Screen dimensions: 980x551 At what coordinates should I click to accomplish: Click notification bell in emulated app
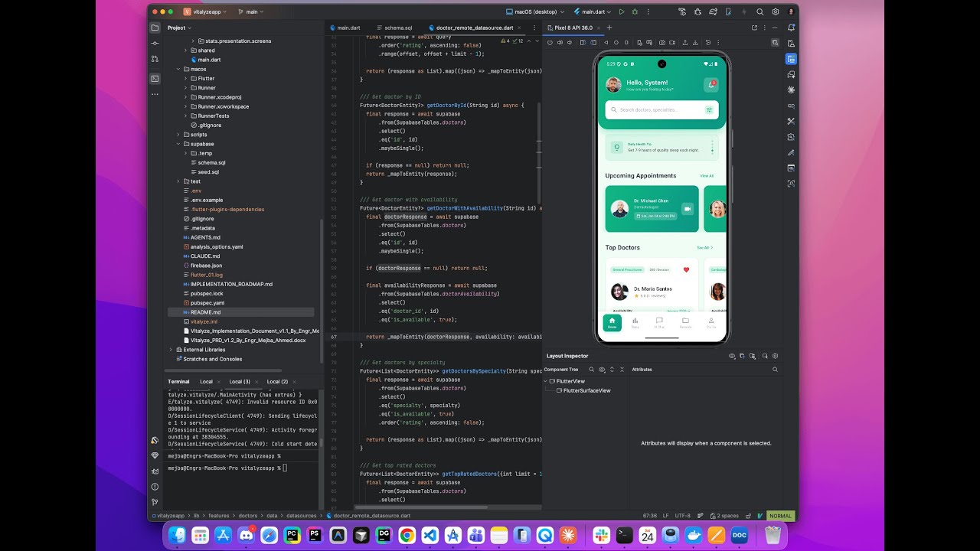coord(711,85)
